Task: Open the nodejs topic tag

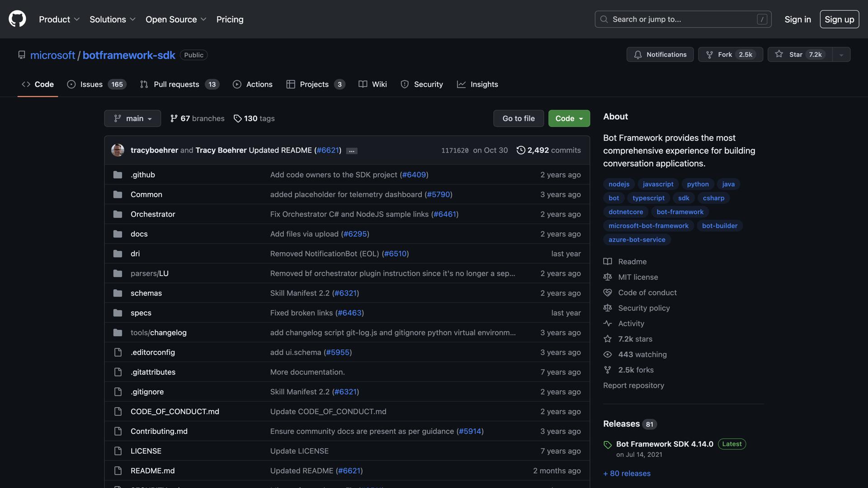Action: (618, 184)
